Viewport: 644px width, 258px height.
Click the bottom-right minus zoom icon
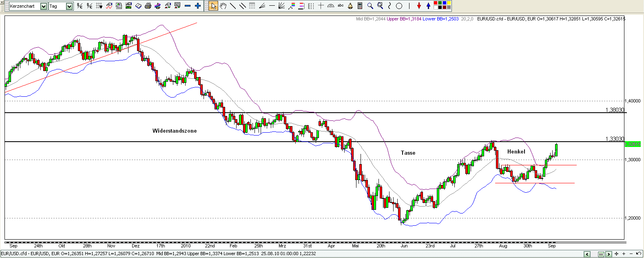(631, 254)
